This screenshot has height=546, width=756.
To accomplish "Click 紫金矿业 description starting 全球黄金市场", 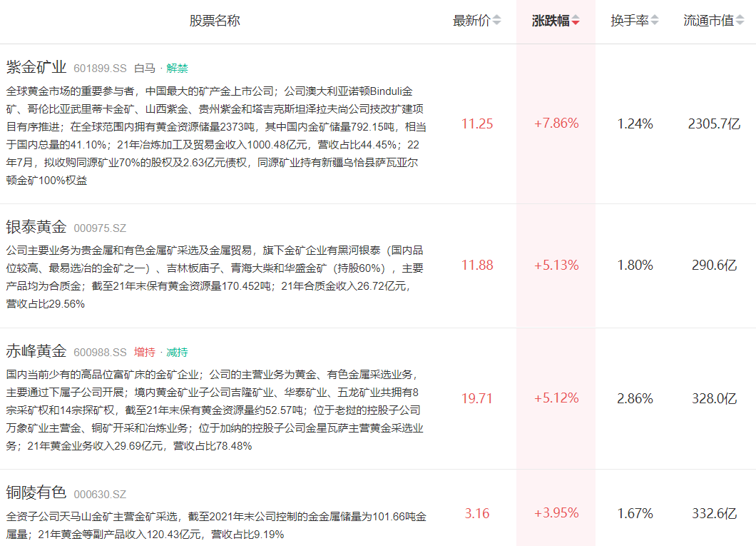I will (216, 136).
